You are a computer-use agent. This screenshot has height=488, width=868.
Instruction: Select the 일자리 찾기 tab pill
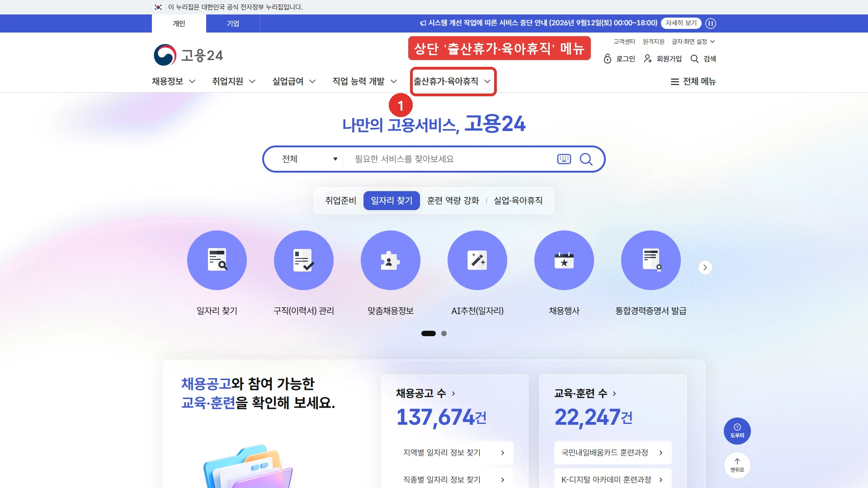click(392, 201)
